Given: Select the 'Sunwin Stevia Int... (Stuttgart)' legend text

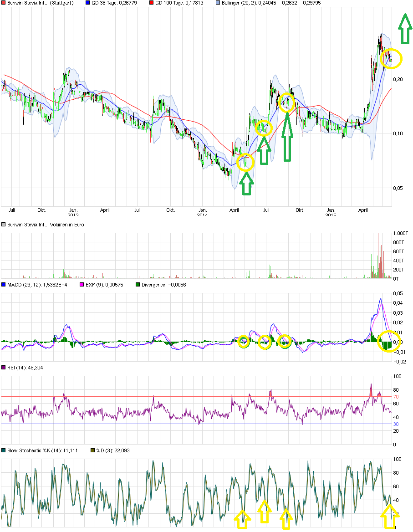Looking at the screenshot, I should 41,3.
